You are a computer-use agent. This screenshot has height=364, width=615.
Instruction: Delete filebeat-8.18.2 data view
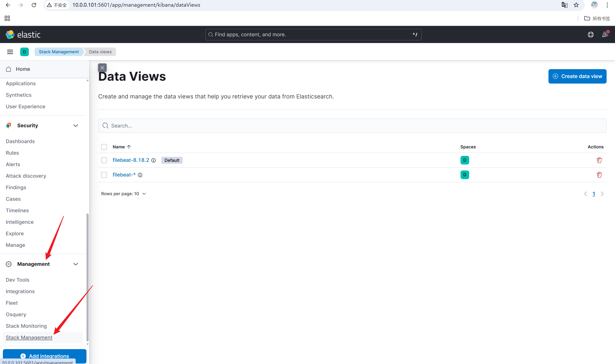pyautogui.click(x=599, y=160)
